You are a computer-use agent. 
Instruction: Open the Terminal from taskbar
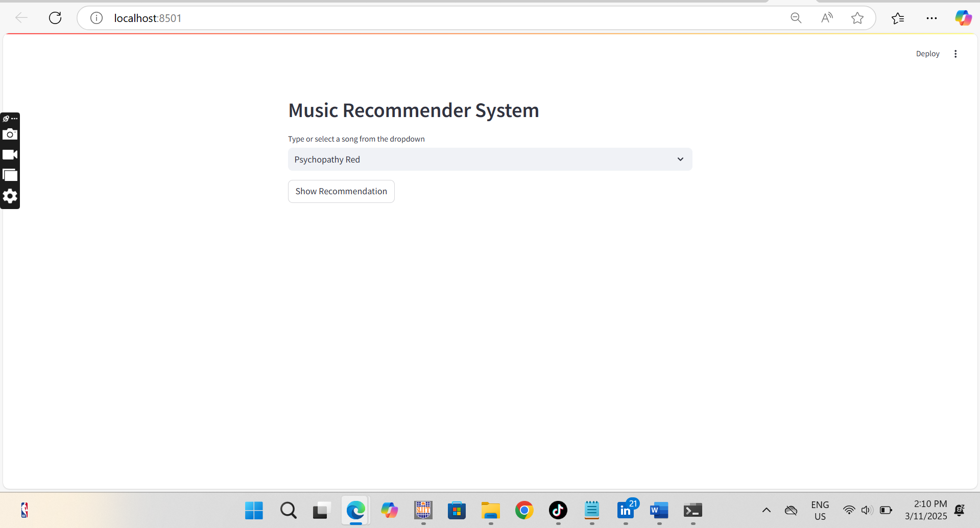[x=693, y=510]
